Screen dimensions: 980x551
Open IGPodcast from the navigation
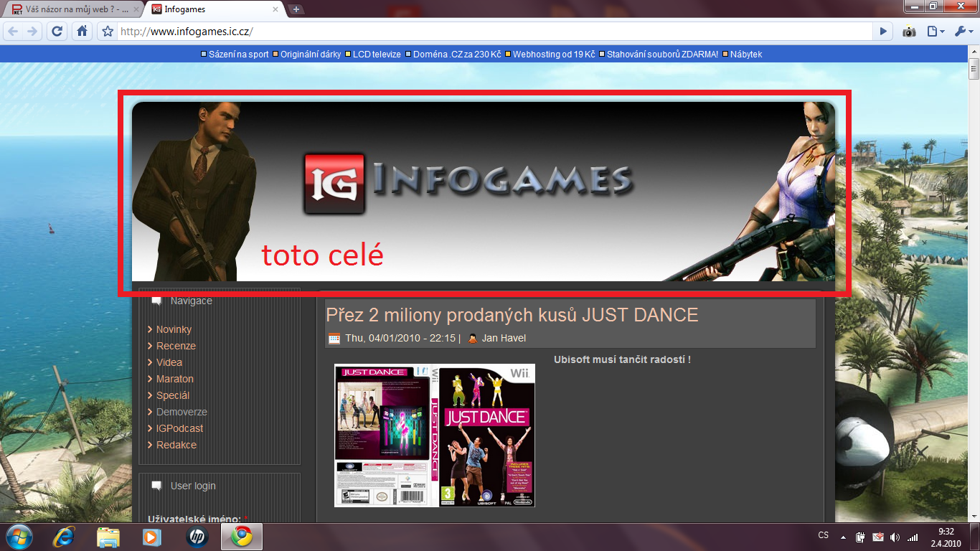(x=179, y=428)
